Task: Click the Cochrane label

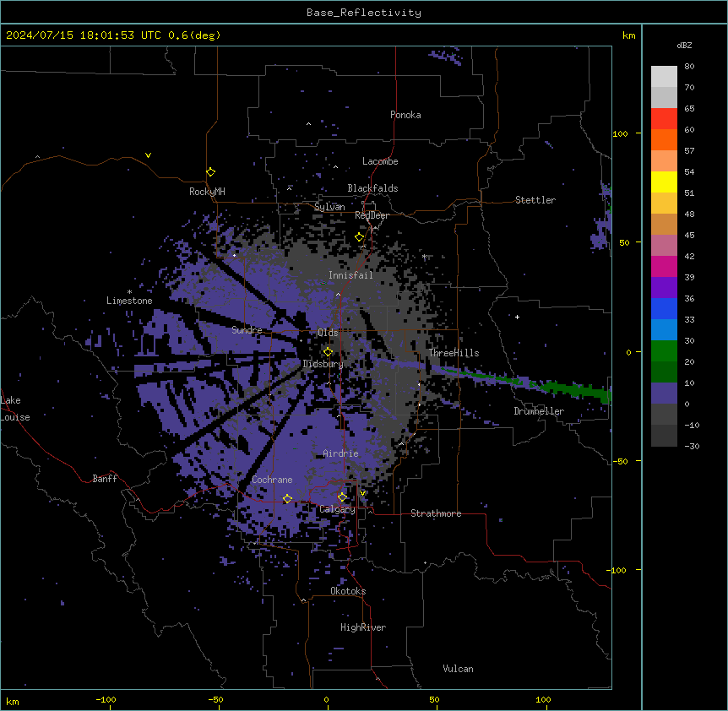Action: [x=272, y=480]
